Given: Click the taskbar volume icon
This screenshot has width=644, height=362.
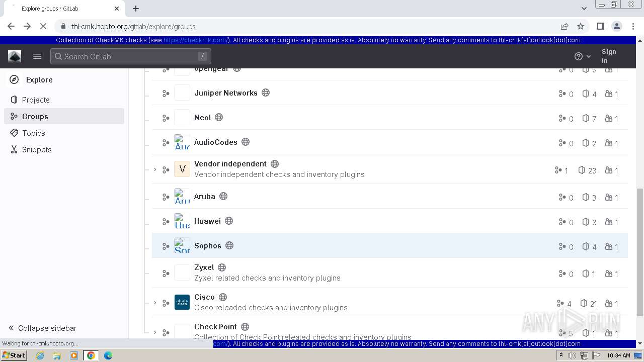Looking at the screenshot, I should click(572, 355).
